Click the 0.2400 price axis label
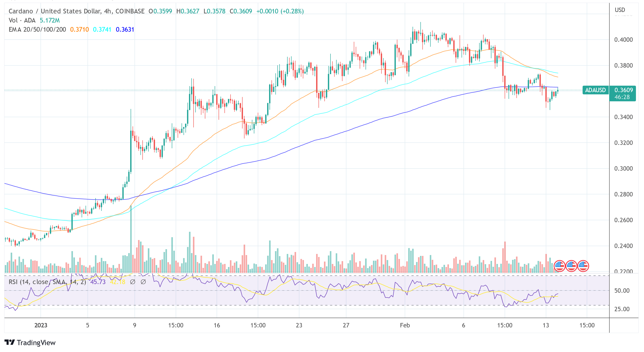Screen dimensions: 644x352 (624, 246)
